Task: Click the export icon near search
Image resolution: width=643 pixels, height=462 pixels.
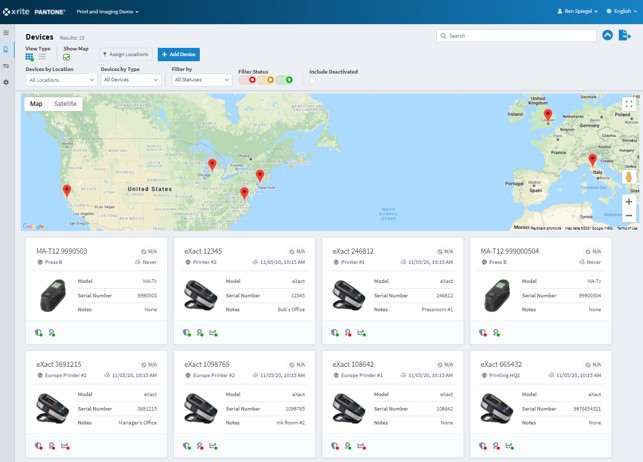Action: 625,35
